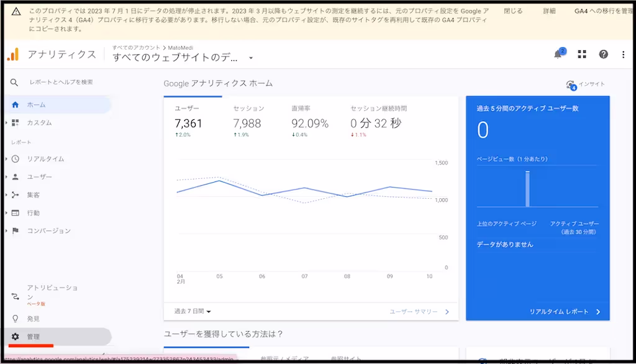Open the three-dot more options menu

click(x=624, y=55)
